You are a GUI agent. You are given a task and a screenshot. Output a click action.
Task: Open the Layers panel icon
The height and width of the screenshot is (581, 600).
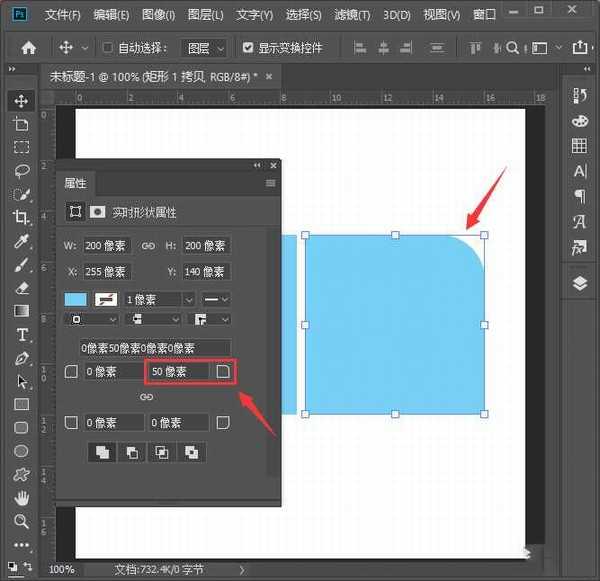tap(580, 283)
